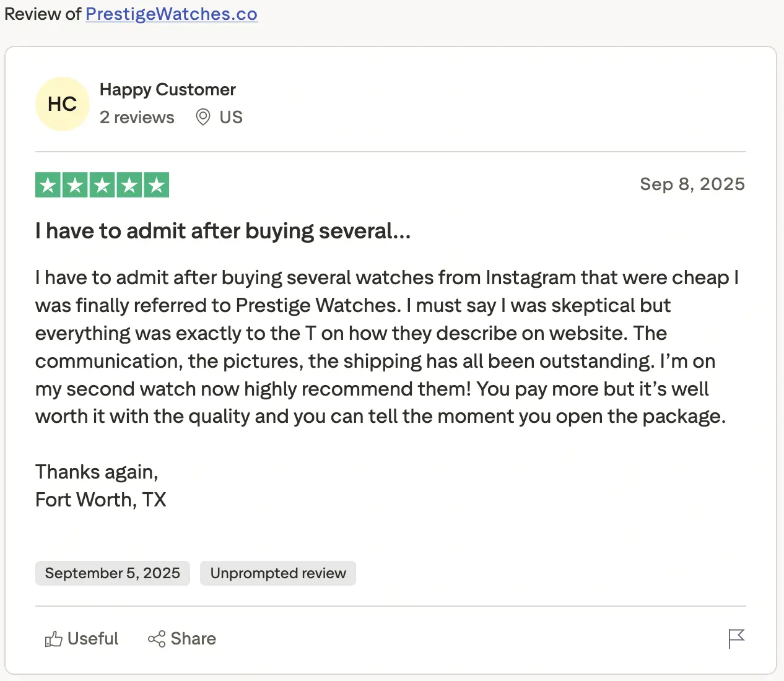This screenshot has width=784, height=681.
Task: Click the first rating star
Action: coord(48,185)
